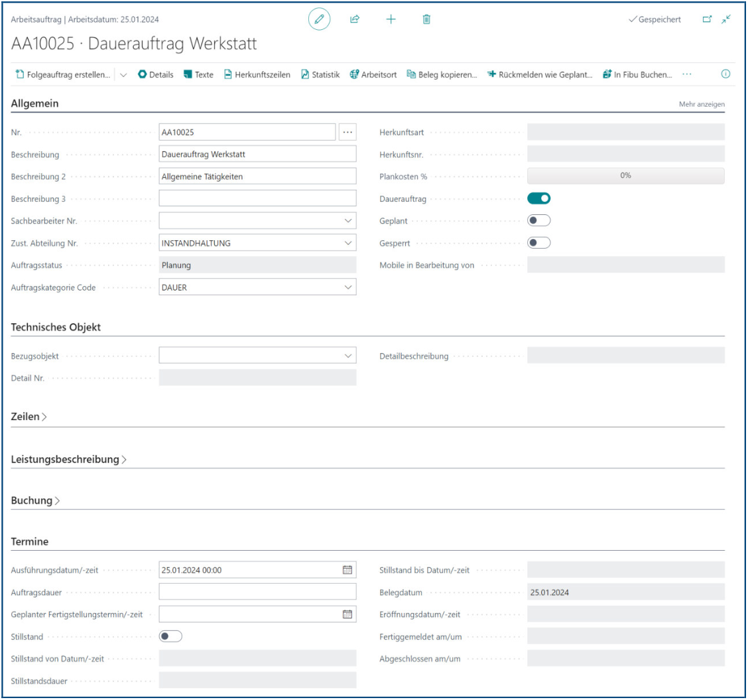Enable the Geplant switch

point(538,220)
